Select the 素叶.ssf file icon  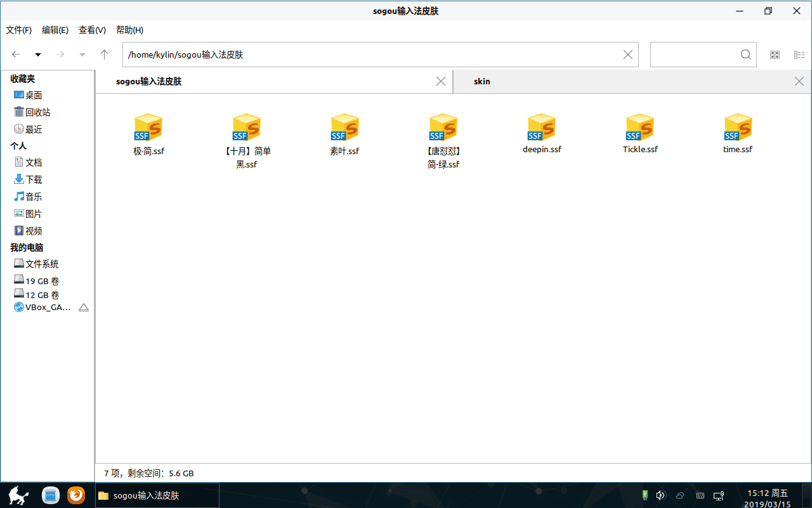pos(345,127)
